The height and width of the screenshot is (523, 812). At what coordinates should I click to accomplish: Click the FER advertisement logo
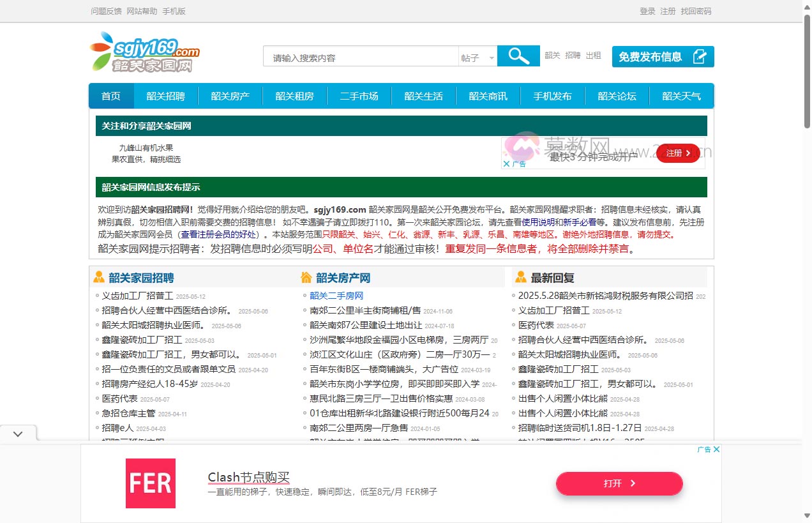pyautogui.click(x=150, y=483)
